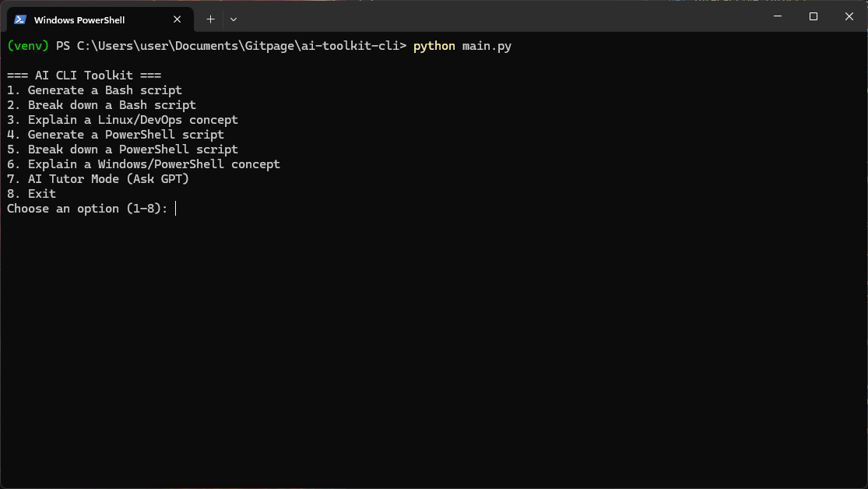868x489 pixels.
Task: Click '1. Generate a Bash script' line
Action: pos(94,90)
